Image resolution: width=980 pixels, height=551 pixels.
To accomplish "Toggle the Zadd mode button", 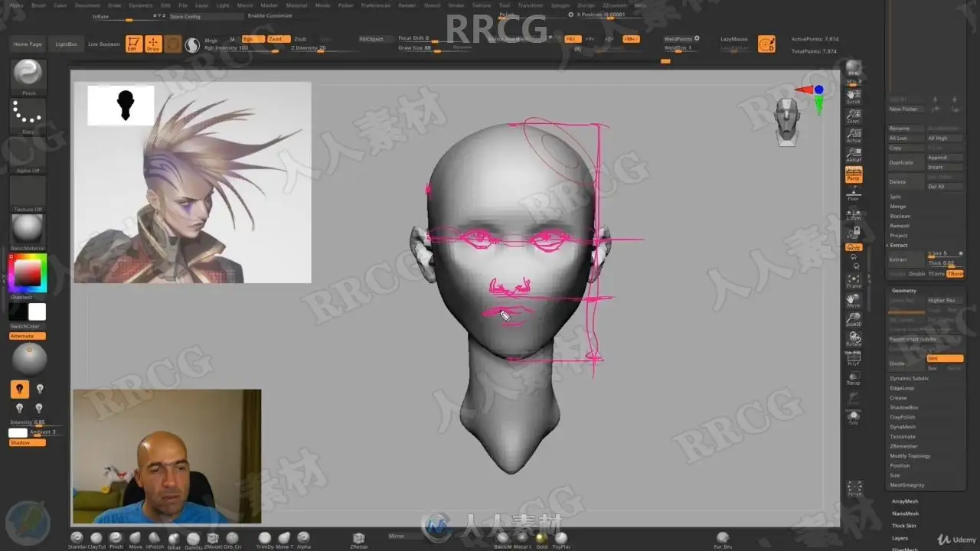I will [x=276, y=39].
